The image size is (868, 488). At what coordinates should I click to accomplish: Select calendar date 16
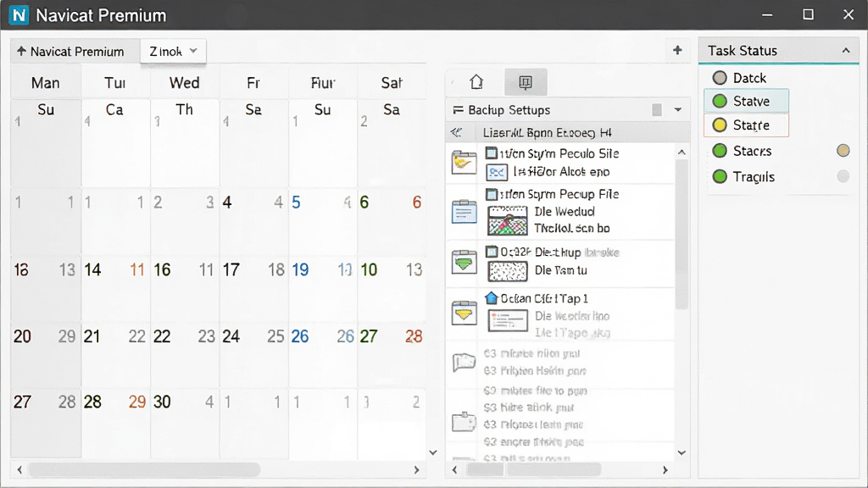[x=162, y=270]
